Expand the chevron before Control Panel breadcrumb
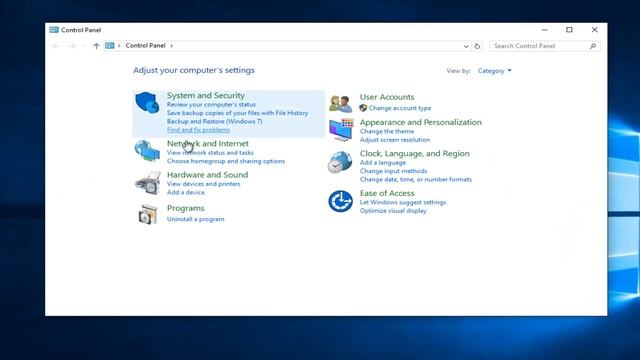 [119, 46]
